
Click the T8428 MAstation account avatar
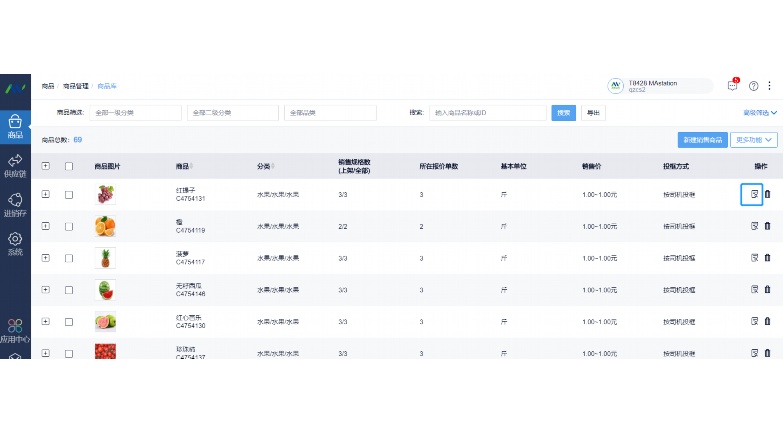(615, 86)
